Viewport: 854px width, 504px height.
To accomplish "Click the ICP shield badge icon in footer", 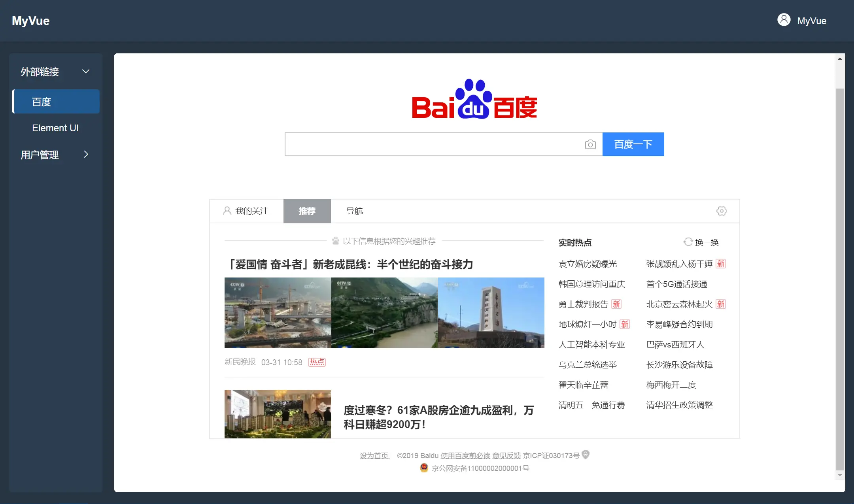I will pos(586,455).
